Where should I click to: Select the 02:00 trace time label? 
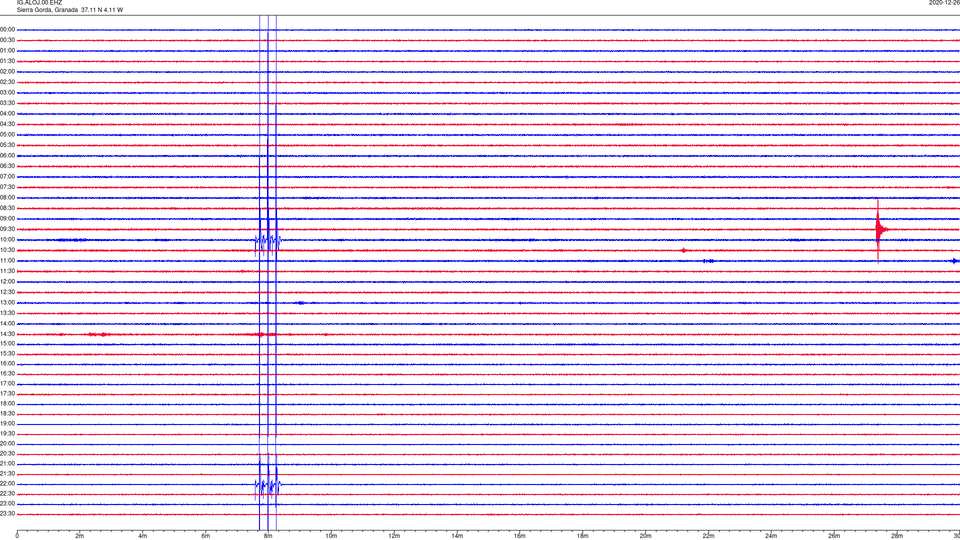pos(7,72)
